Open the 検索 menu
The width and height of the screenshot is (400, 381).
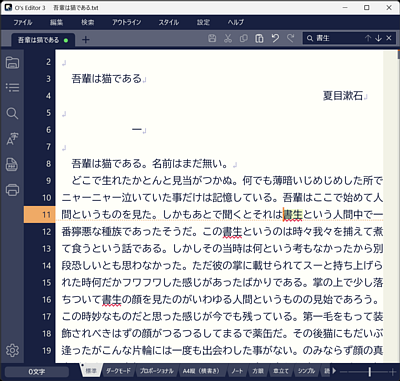[88, 22]
